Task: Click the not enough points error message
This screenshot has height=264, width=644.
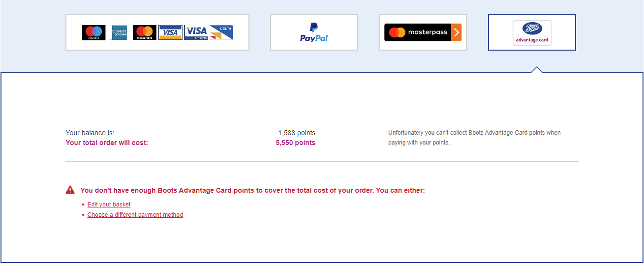Action: coord(252,190)
